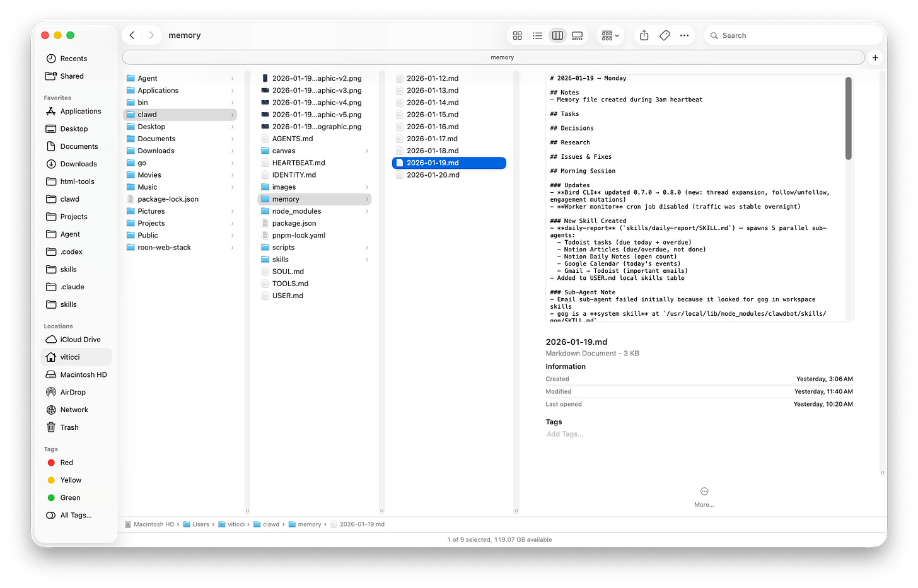Open iCloud Drive location

click(x=76, y=340)
